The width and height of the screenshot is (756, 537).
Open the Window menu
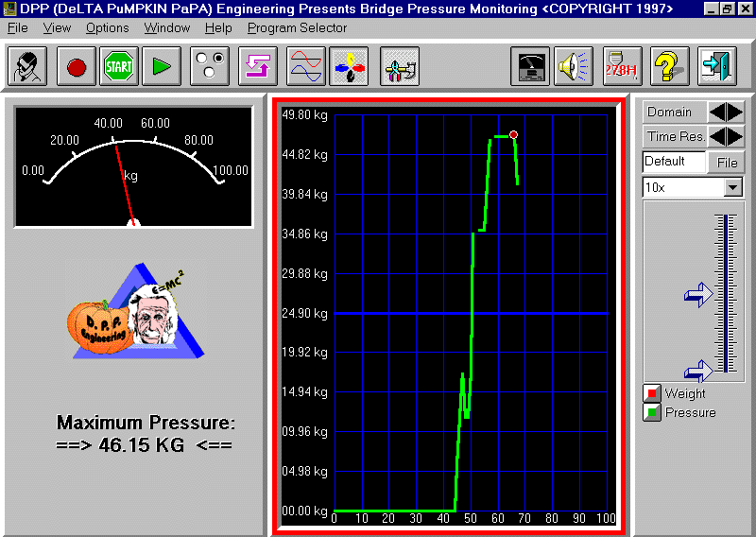167,28
